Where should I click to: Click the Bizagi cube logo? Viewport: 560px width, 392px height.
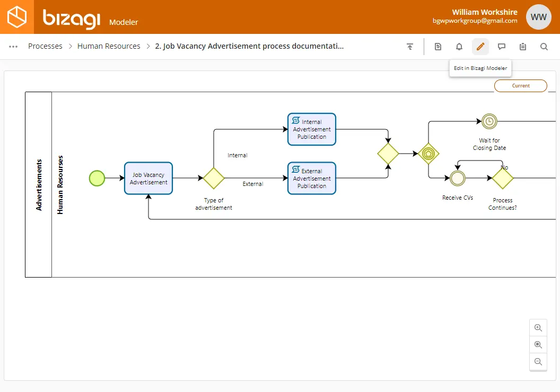17,17
